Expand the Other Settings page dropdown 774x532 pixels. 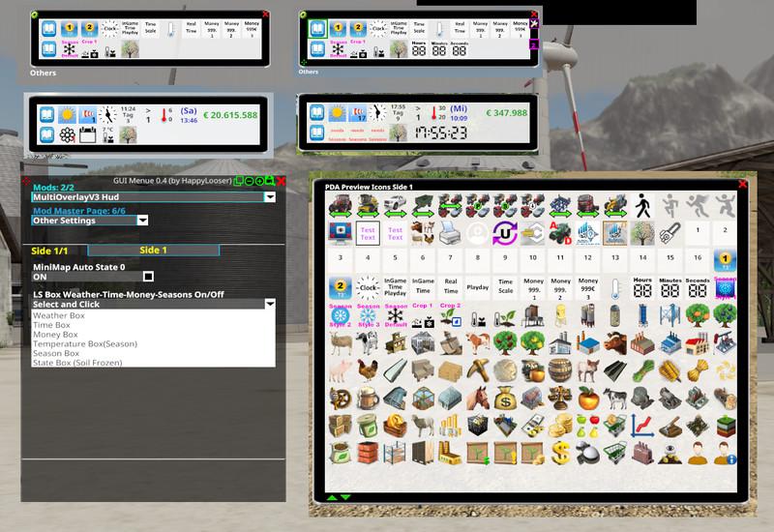point(142,221)
